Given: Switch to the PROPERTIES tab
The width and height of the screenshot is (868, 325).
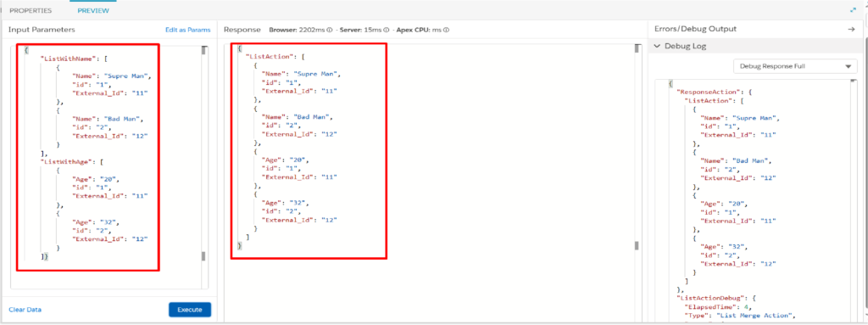Looking at the screenshot, I should pos(31,10).
